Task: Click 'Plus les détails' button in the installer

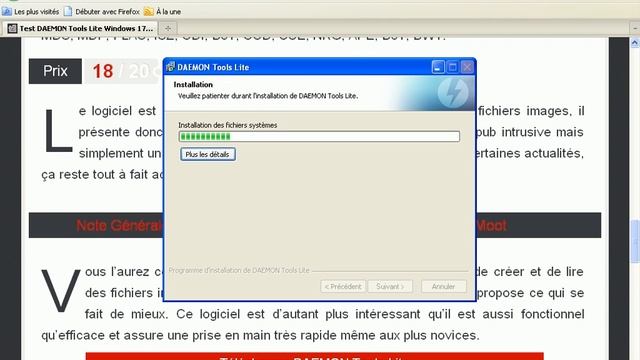Action: click(x=208, y=154)
